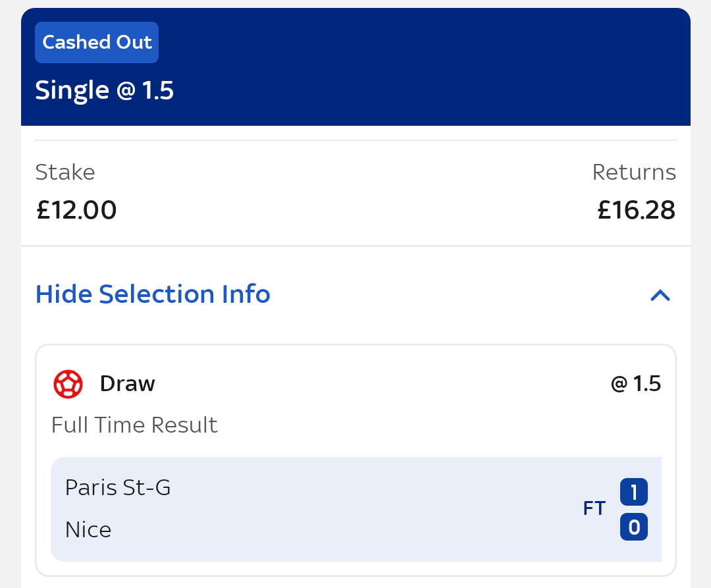This screenshot has width=711, height=588.
Task: Select the Single @ 1.5 heading
Action: click(x=104, y=90)
